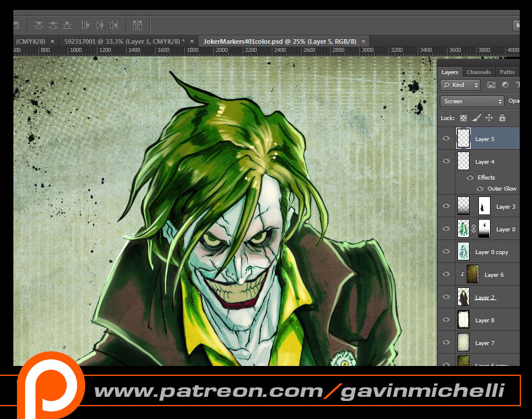Close the 592317001 document tab
This screenshot has height=419, width=532.
tap(192, 41)
